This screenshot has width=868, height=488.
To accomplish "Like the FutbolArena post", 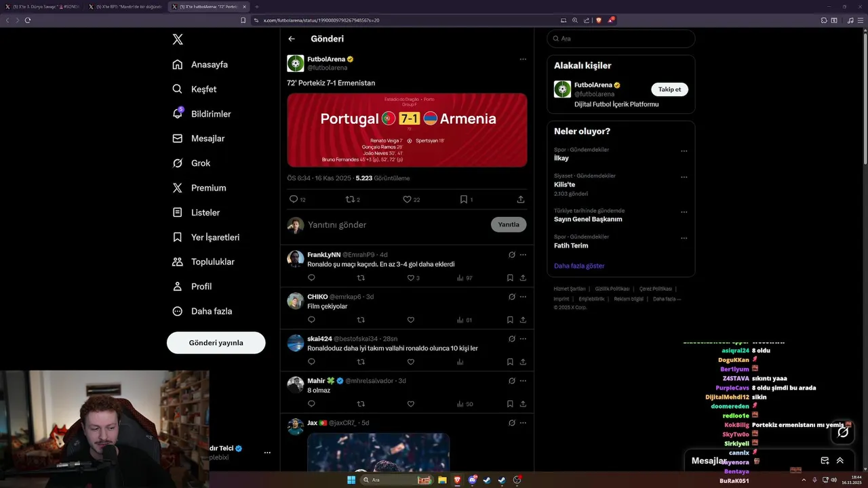I will click(407, 199).
